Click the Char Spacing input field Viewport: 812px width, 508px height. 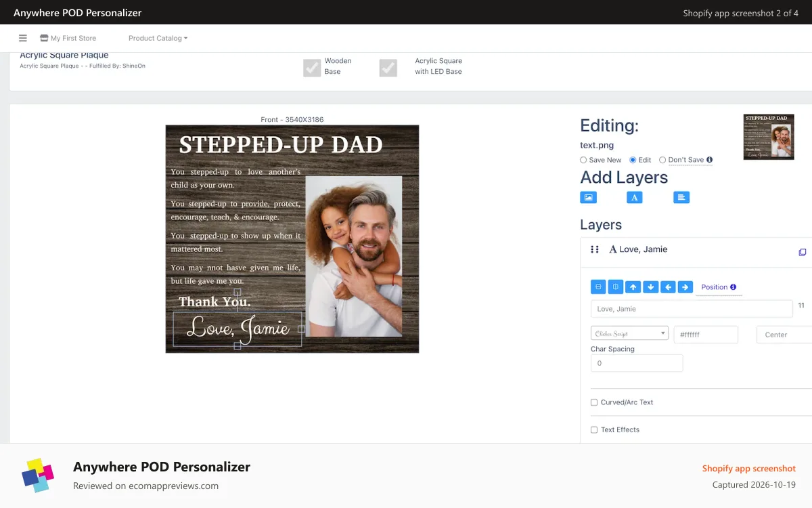point(637,363)
